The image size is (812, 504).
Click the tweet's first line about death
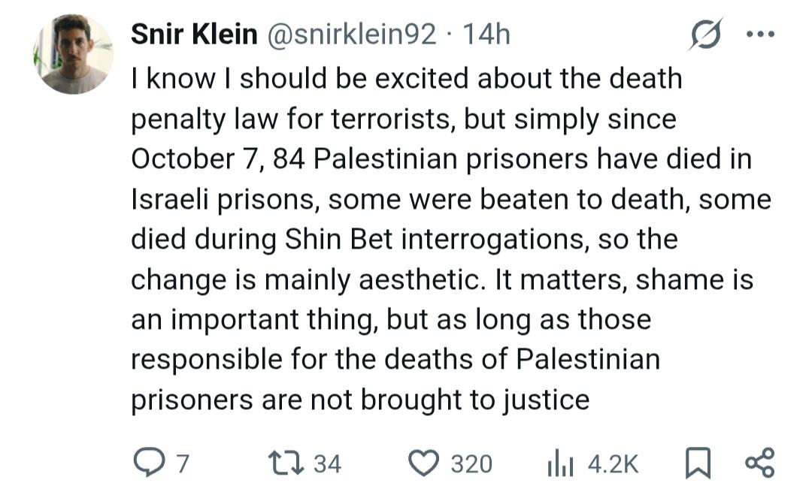click(406, 79)
